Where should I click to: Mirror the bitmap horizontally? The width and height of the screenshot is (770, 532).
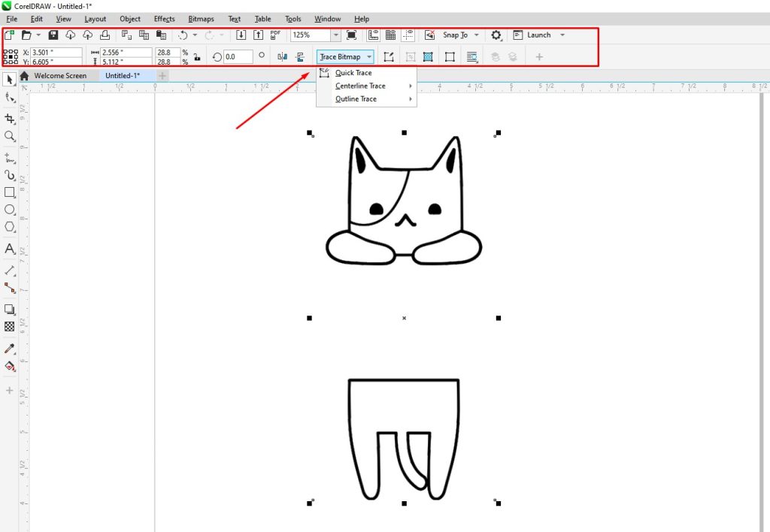[283, 57]
